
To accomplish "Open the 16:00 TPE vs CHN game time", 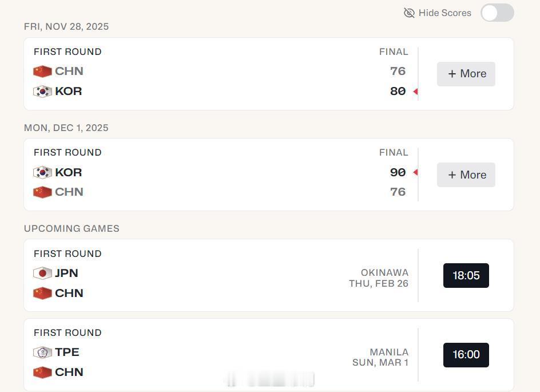I will tap(466, 355).
